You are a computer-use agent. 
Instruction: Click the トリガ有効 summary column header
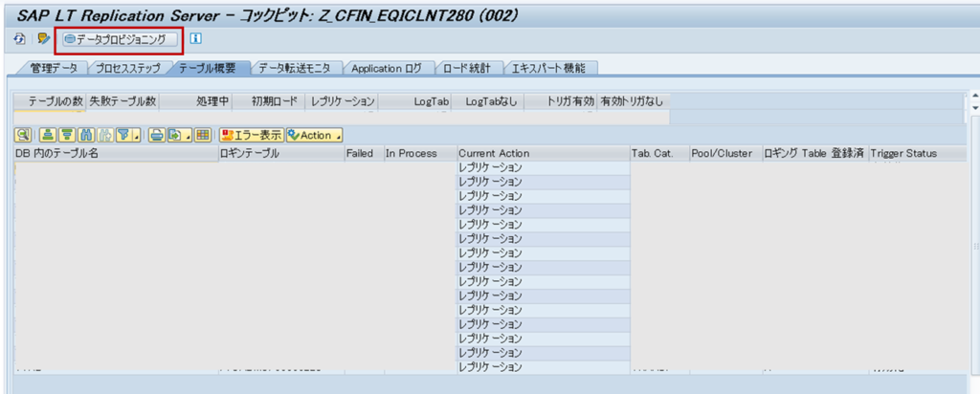[561, 101]
